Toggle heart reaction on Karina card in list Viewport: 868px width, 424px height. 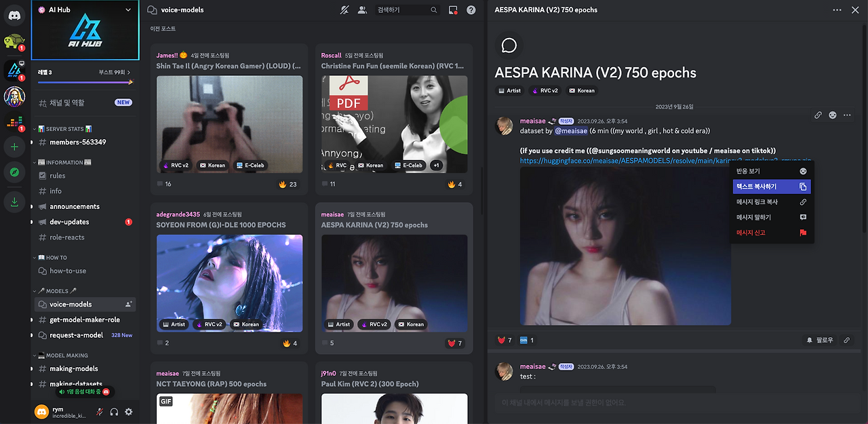point(454,343)
